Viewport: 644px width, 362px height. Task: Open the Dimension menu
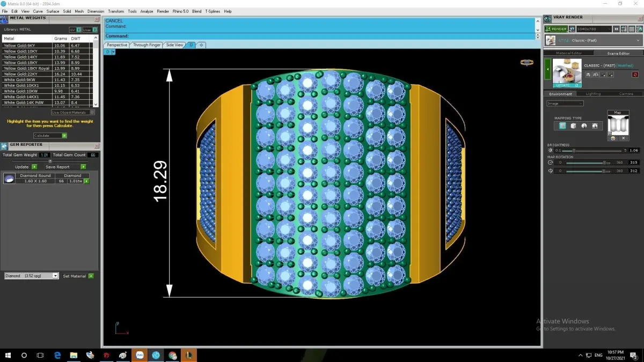(x=96, y=11)
